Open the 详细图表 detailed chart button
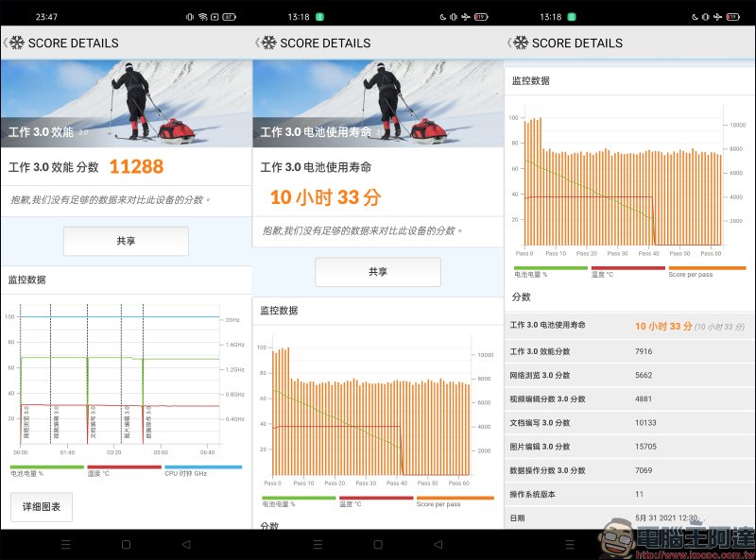This screenshot has height=560, width=756. click(x=42, y=506)
